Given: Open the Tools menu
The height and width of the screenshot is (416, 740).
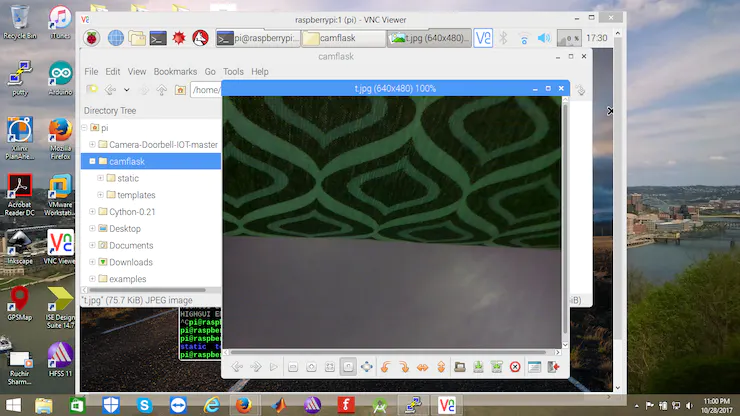Looking at the screenshot, I should (x=233, y=72).
